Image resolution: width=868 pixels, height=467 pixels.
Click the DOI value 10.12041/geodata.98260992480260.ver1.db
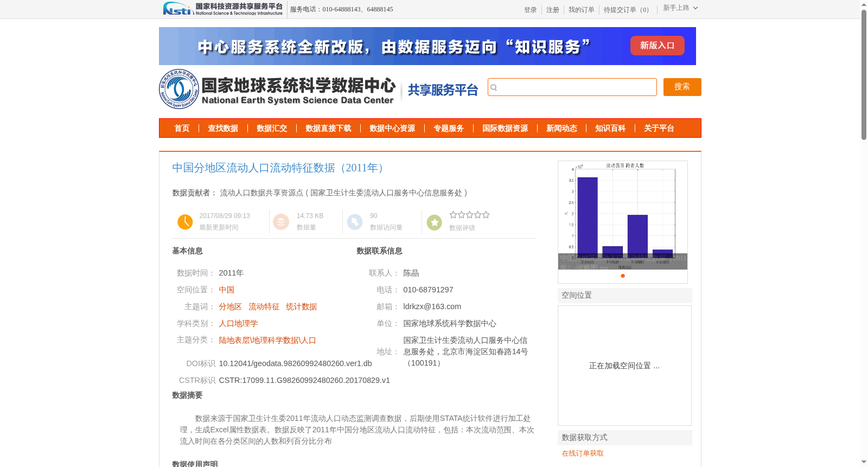(295, 363)
